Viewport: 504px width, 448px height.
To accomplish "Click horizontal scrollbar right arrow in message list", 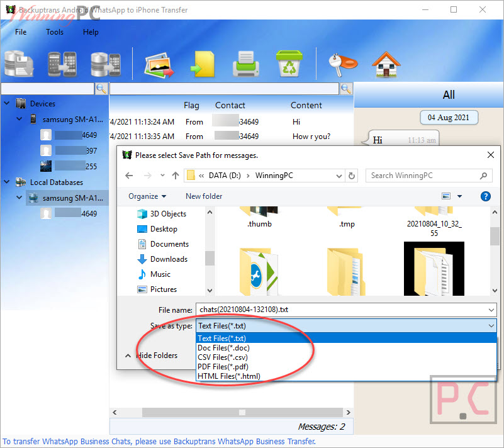I will click(x=349, y=412).
